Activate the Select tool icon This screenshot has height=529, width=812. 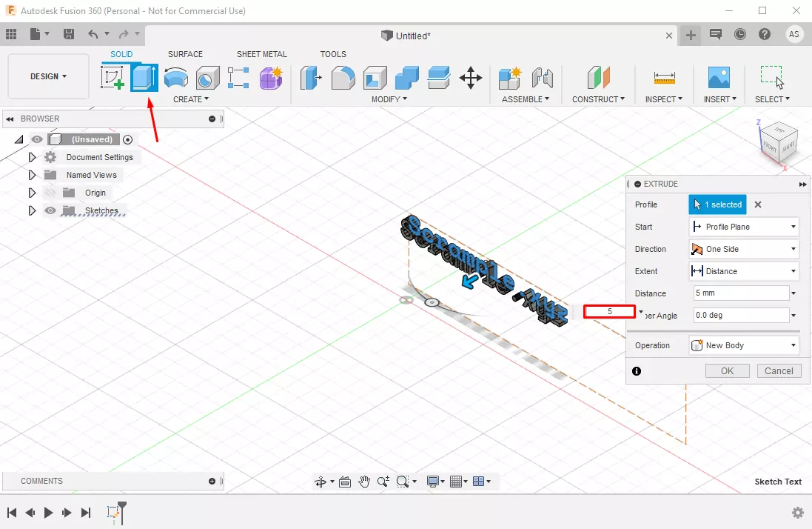point(772,78)
